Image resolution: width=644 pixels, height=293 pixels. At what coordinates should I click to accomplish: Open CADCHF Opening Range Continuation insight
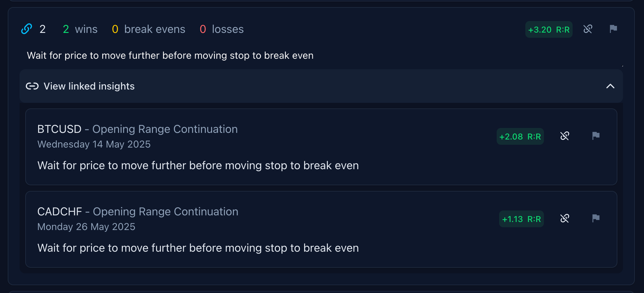138,212
